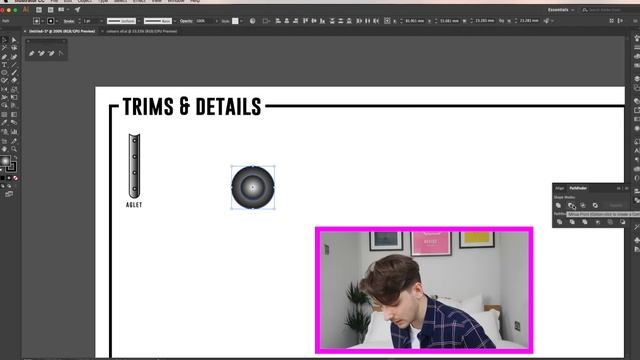Open variable width profile dropdown (Uniform)
Image resolution: width=640 pixels, height=360 pixels.
click(139, 21)
